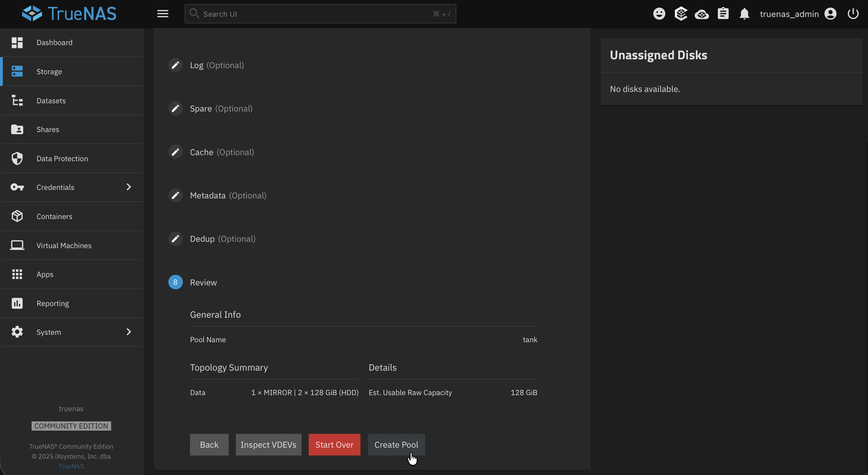
Task: Click the Inspect VDEVs button
Action: click(x=268, y=444)
